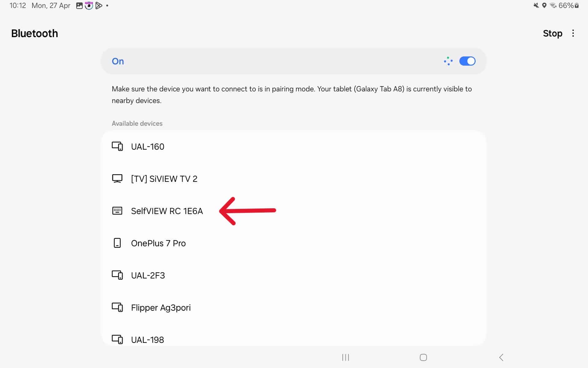Tap the phone icon for OnePlus 7 Pro

[x=117, y=243]
